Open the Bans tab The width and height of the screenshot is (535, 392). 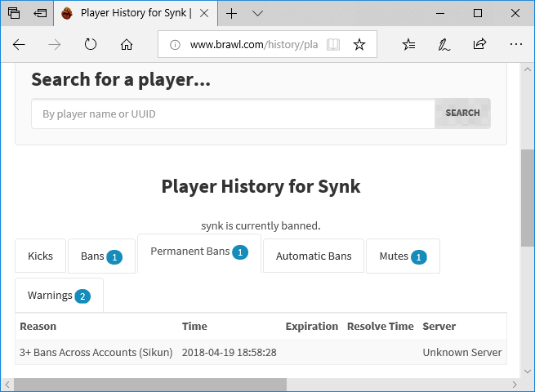100,256
